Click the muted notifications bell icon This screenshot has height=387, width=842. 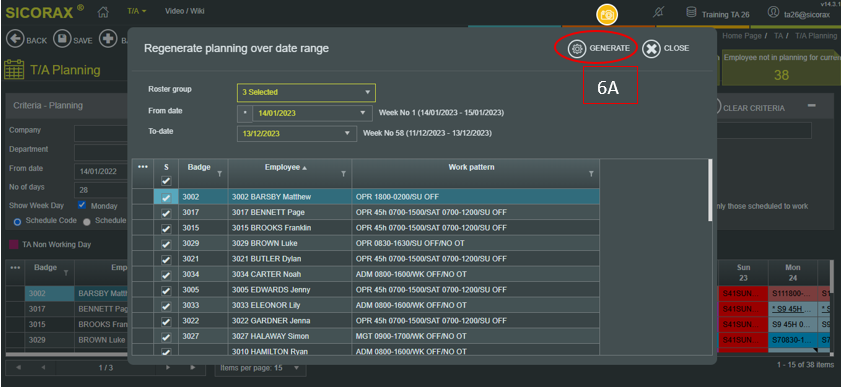(x=659, y=12)
